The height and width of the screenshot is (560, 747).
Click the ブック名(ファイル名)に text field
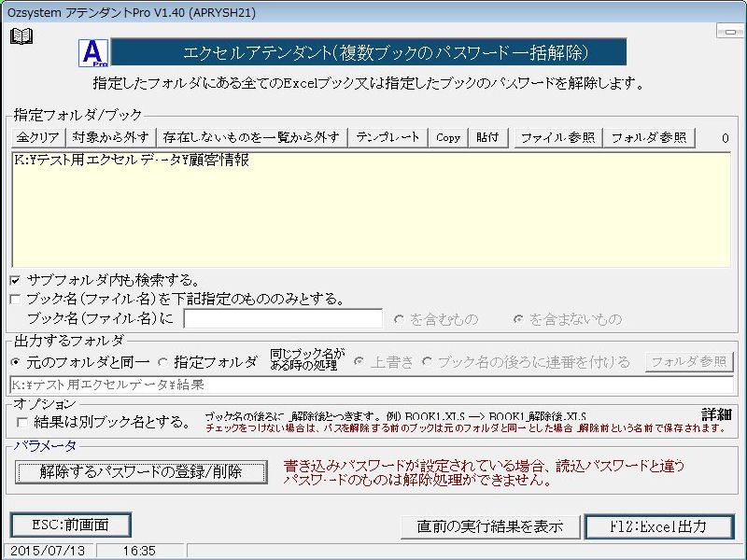[283, 318]
